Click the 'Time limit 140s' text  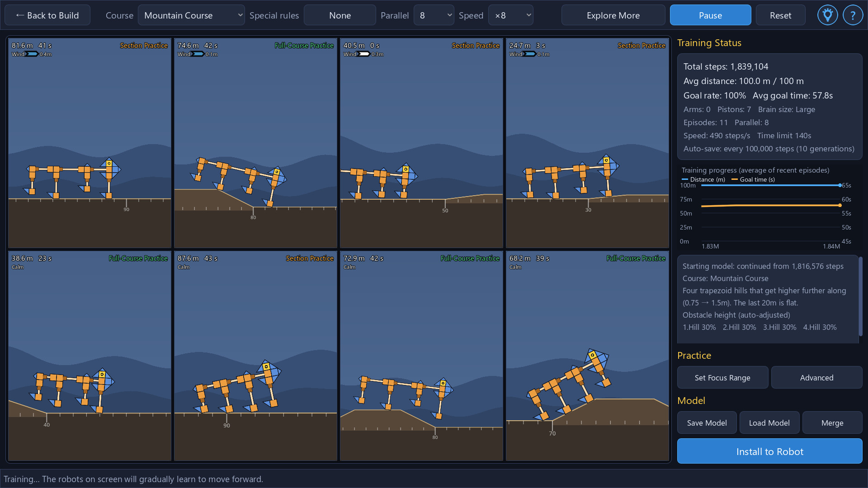click(784, 136)
